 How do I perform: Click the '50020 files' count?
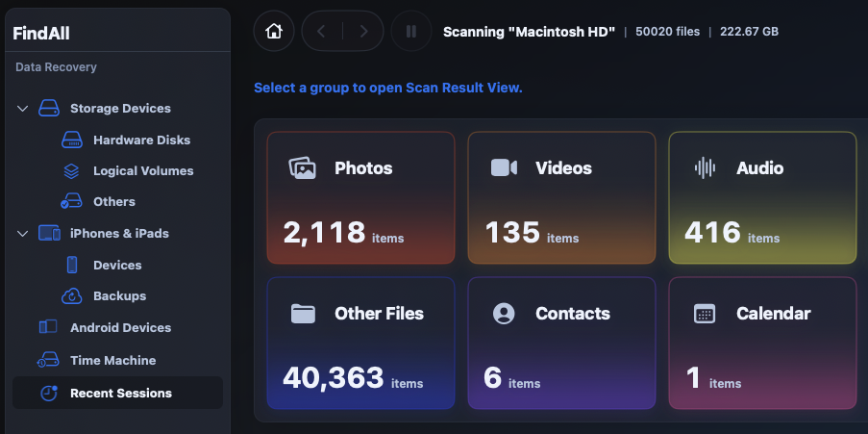tap(668, 32)
